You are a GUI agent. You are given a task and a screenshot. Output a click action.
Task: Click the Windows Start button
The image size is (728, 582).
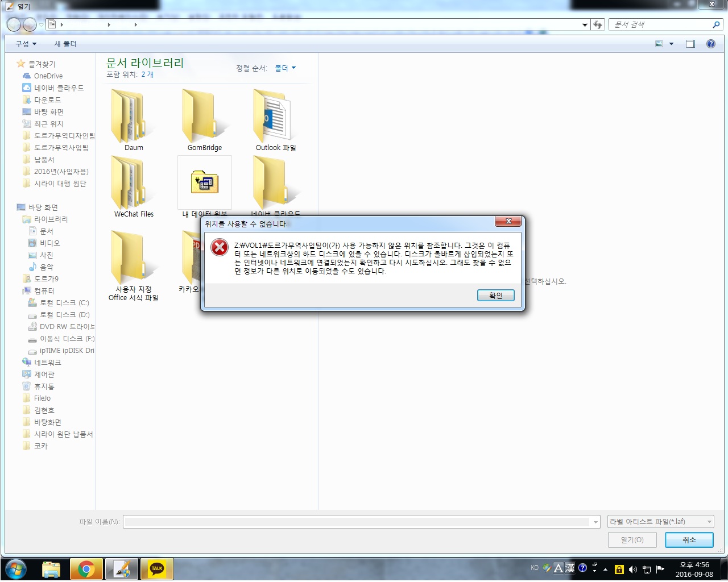point(16,568)
